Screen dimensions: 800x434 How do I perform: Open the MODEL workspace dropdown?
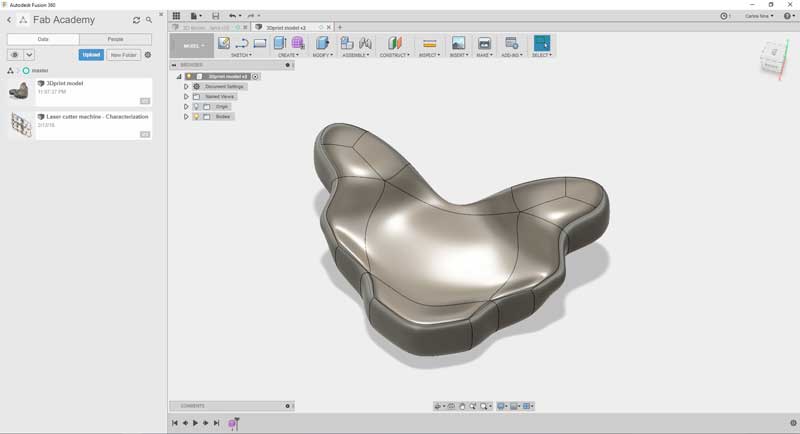(x=192, y=45)
